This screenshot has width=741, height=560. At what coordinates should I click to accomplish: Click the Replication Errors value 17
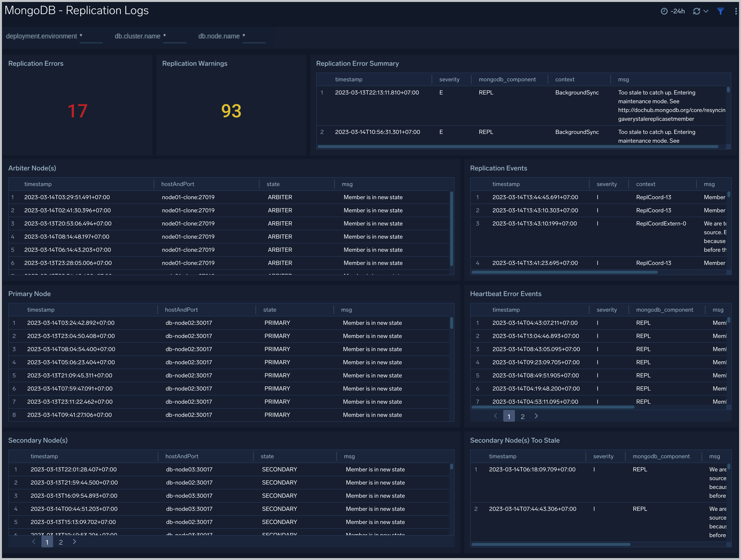[x=77, y=111]
